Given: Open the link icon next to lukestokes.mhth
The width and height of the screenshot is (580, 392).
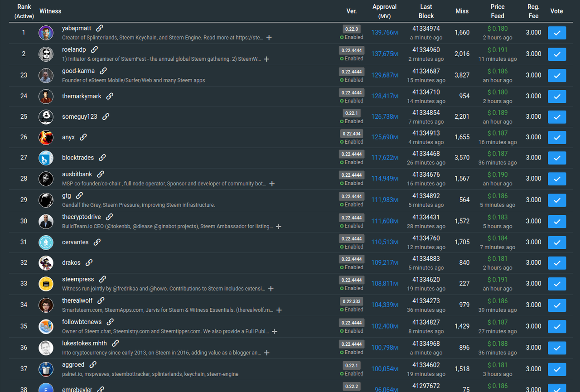Looking at the screenshot, I should (x=116, y=343).
